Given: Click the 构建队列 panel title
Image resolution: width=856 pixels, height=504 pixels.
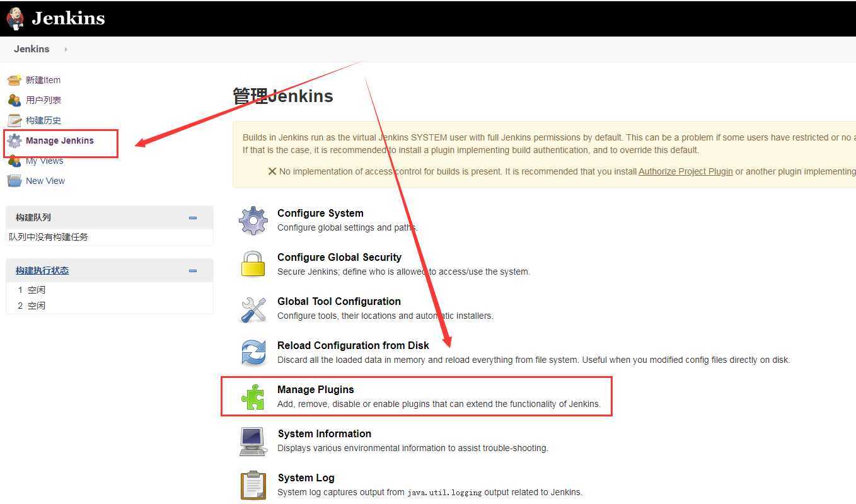Looking at the screenshot, I should 33,217.
